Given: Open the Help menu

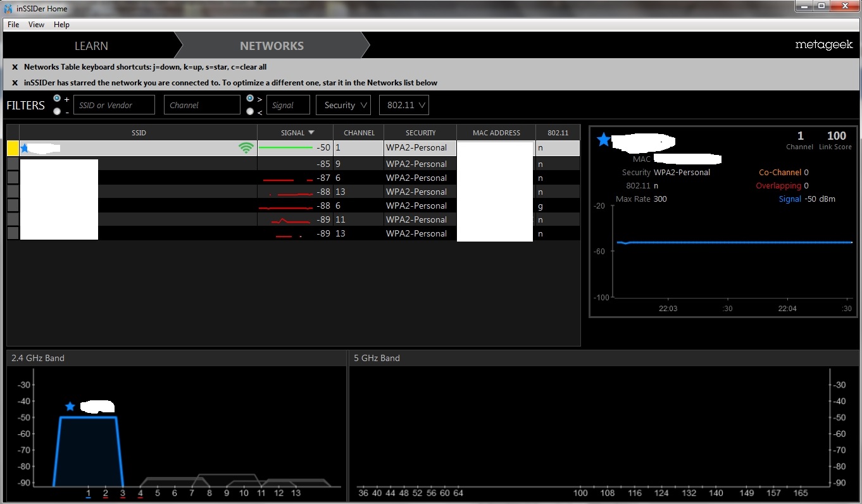Looking at the screenshot, I should click(61, 25).
